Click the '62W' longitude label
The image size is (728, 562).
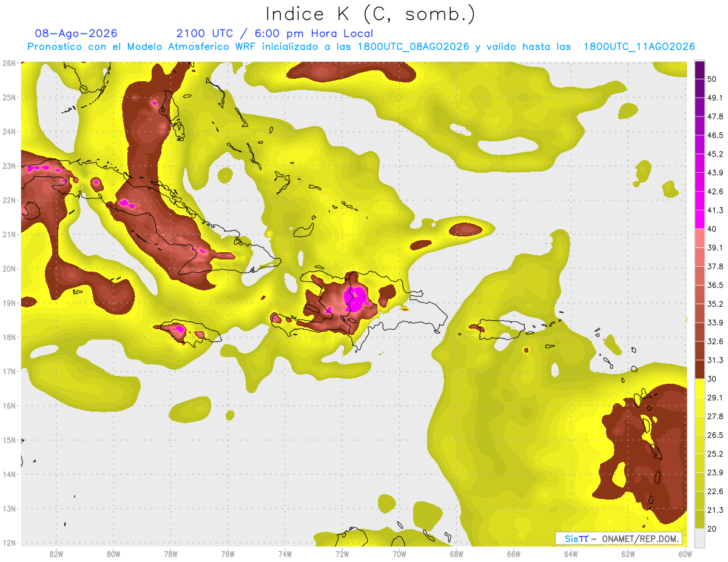(628, 554)
